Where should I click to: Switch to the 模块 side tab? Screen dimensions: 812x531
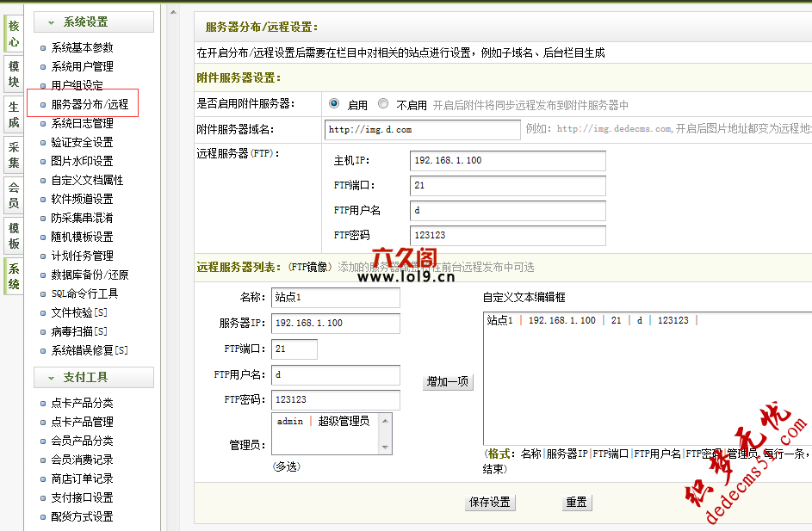[14, 75]
